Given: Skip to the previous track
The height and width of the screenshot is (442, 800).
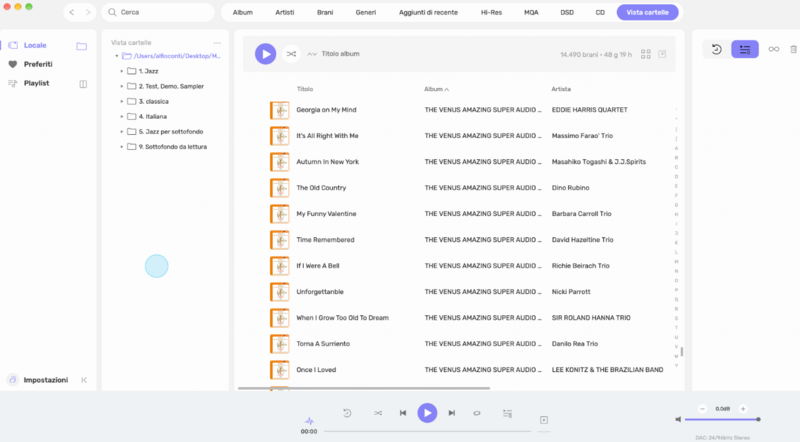Looking at the screenshot, I should [x=403, y=413].
